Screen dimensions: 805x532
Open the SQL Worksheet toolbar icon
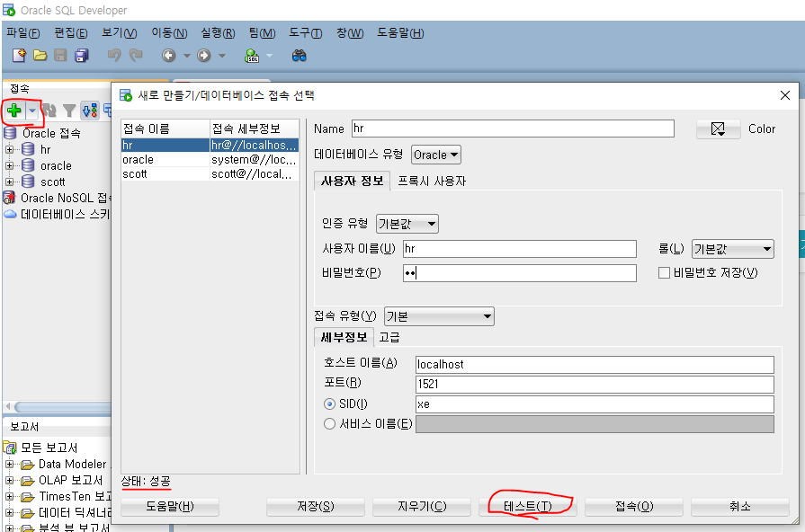point(252,56)
